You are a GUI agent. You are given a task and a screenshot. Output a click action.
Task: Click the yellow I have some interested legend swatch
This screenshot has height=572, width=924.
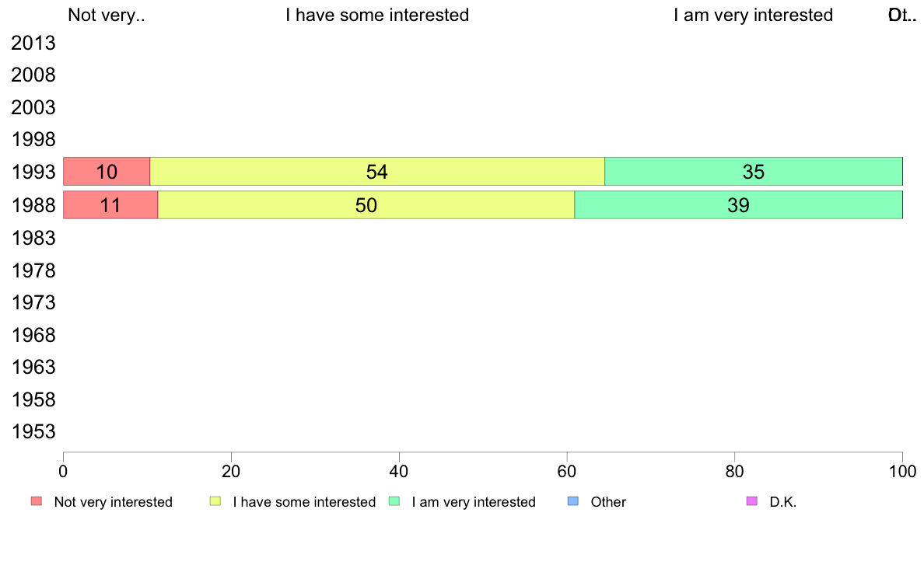(215, 501)
